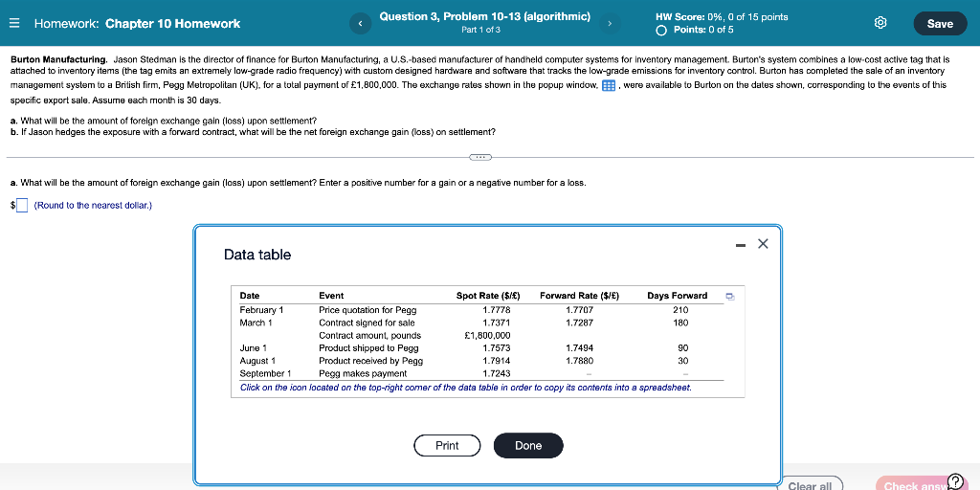Select the June 1 date cell
This screenshot has height=490, width=980.
[254, 348]
